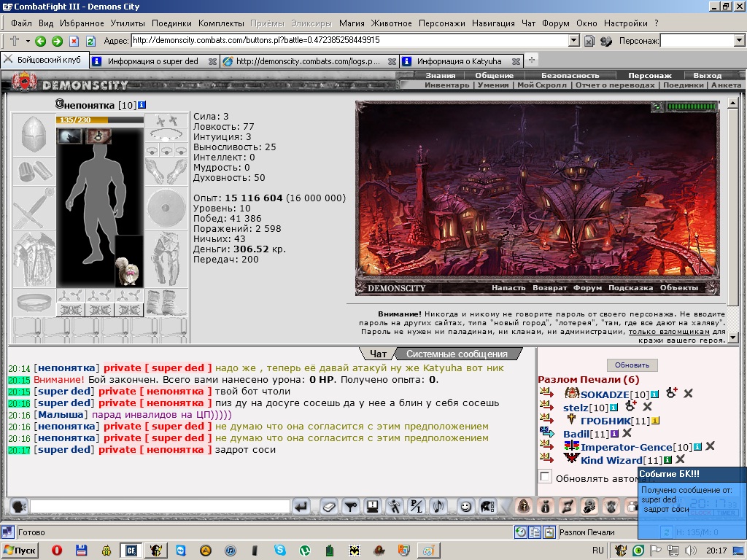
Task: Open the Персонаж combo box dropdown
Action: point(739,41)
